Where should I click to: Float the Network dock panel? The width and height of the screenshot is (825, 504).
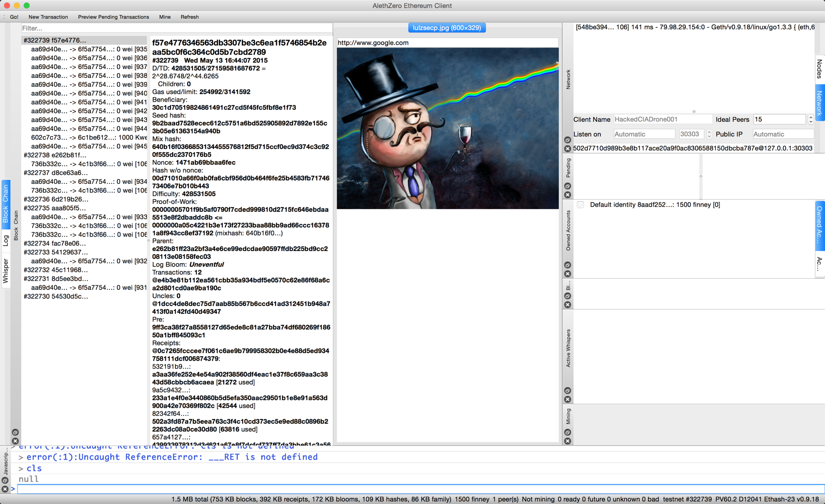pos(568,140)
